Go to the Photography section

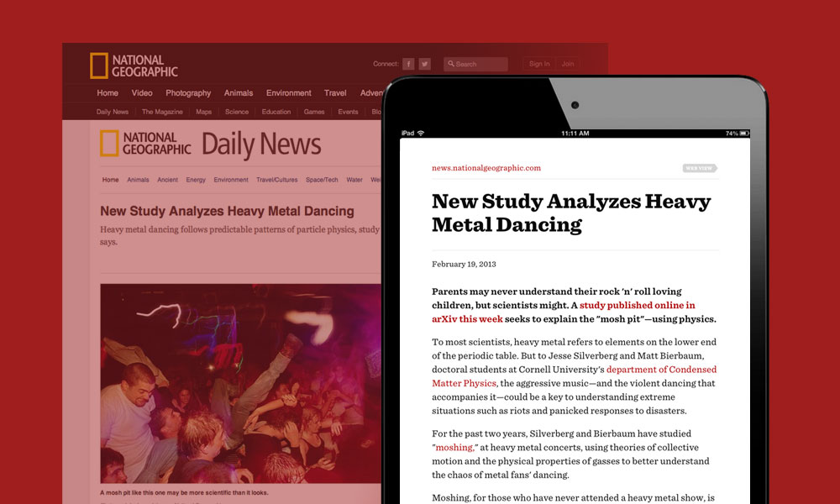(188, 93)
